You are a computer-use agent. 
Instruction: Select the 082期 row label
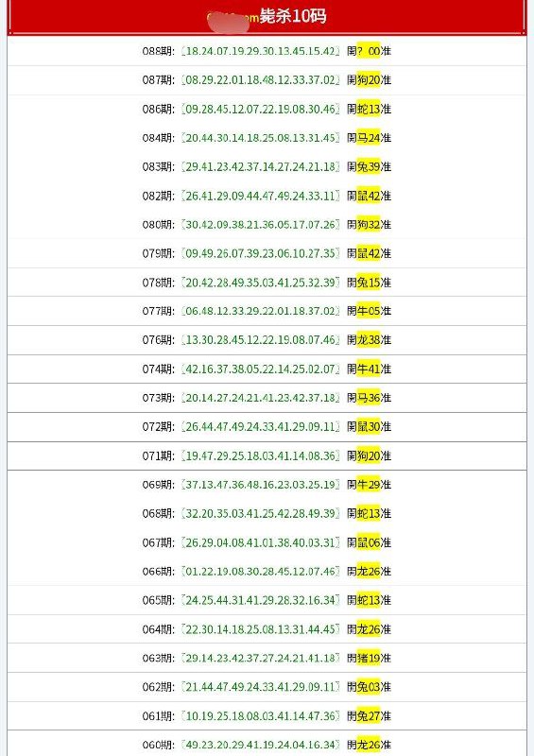[x=158, y=196]
